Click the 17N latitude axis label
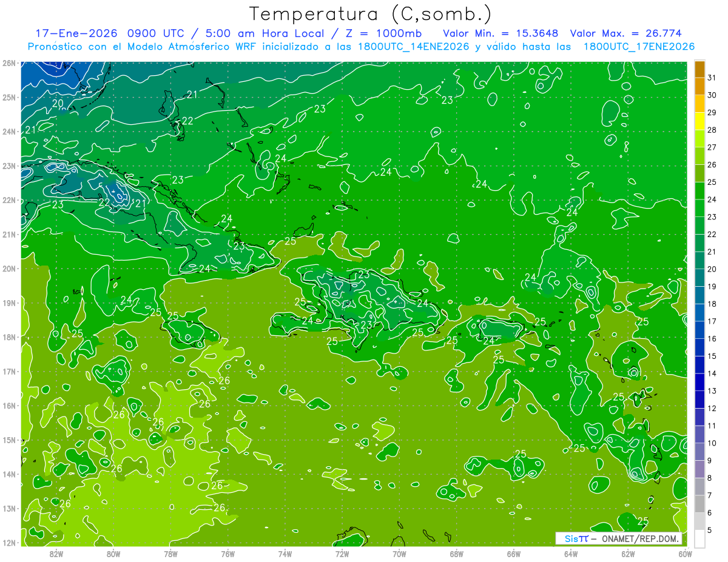Image resolution: width=728 pixels, height=562 pixels. click(x=8, y=372)
